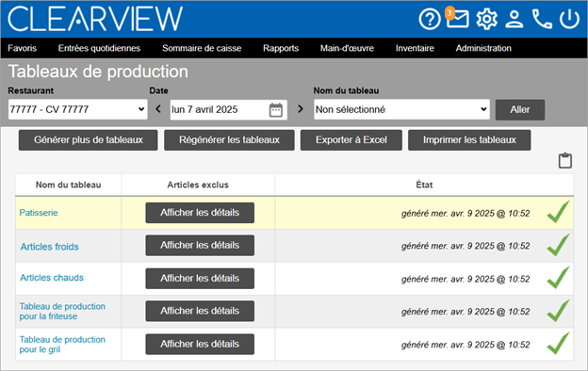
Task: Click Régénérer les tableaux
Action: pos(229,140)
